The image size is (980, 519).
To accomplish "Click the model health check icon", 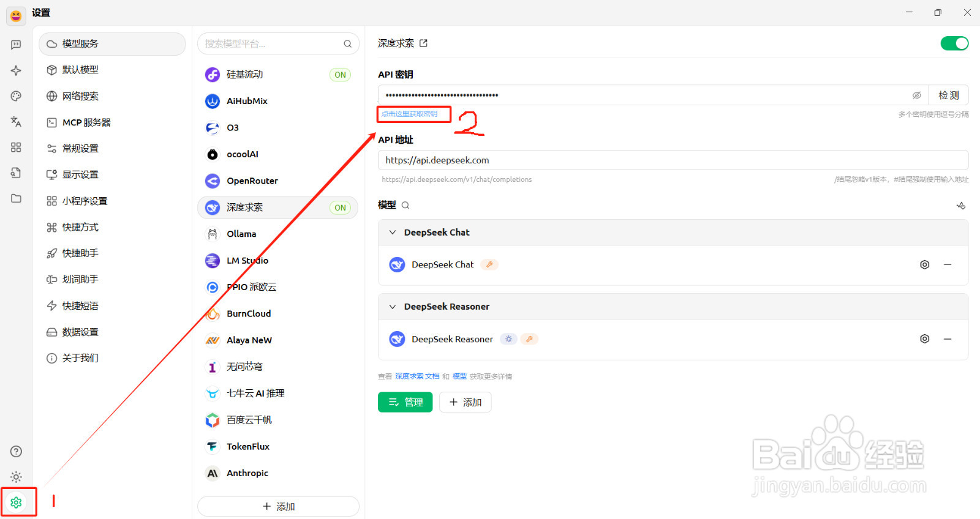I will click(961, 206).
